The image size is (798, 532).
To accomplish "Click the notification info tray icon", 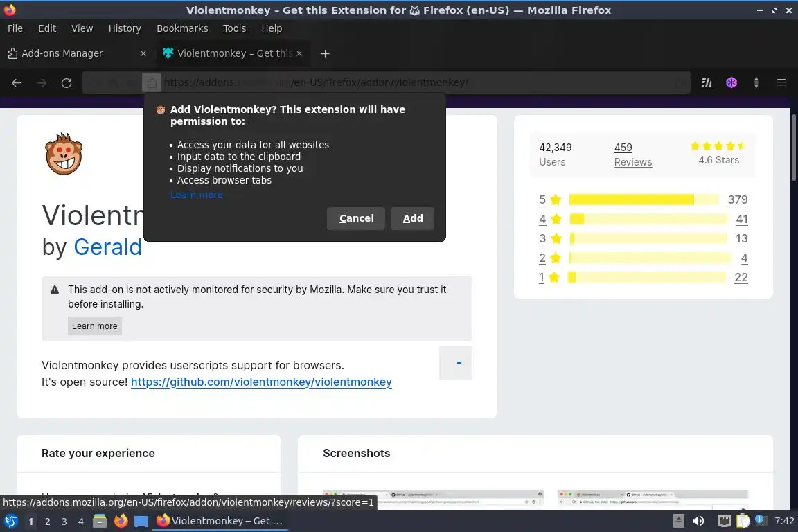I will tap(760, 520).
